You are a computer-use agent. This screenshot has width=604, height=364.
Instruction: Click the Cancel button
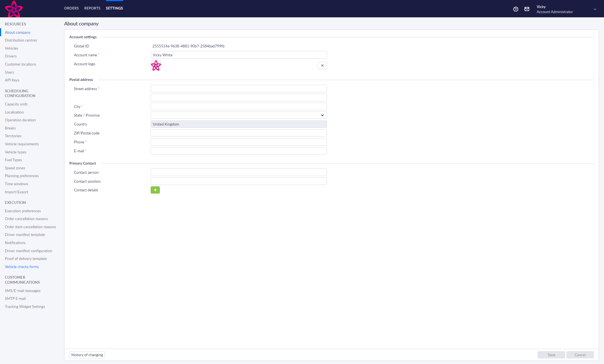coord(580,355)
